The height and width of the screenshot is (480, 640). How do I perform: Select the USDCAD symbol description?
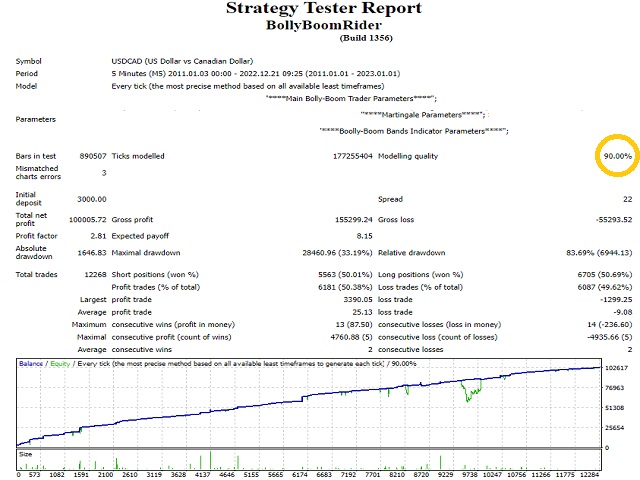[182, 61]
